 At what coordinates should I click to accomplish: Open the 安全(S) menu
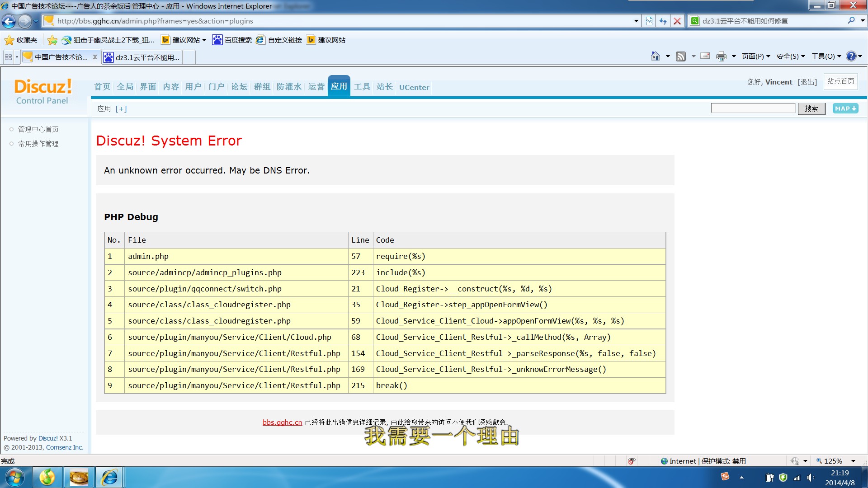point(791,56)
